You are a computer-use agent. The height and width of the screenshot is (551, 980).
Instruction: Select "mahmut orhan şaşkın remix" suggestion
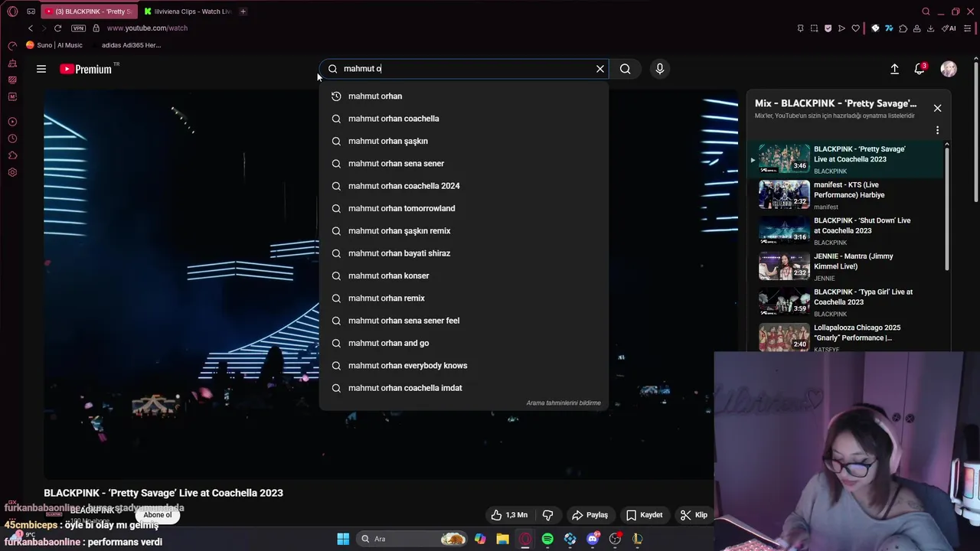[x=464, y=230]
